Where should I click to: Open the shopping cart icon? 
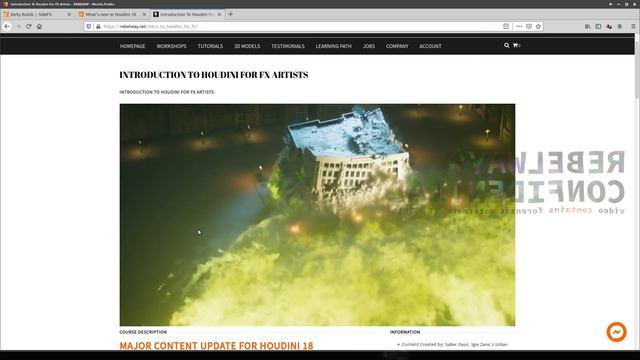[516, 45]
